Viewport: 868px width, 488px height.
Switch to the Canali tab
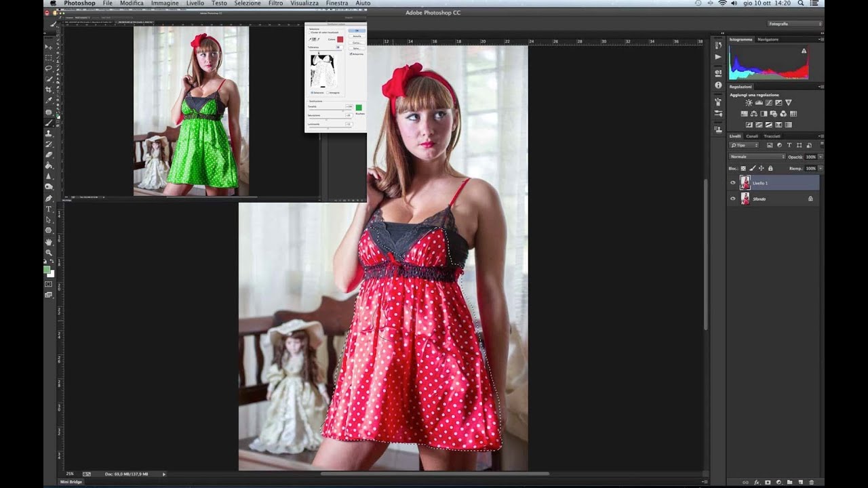pos(752,136)
